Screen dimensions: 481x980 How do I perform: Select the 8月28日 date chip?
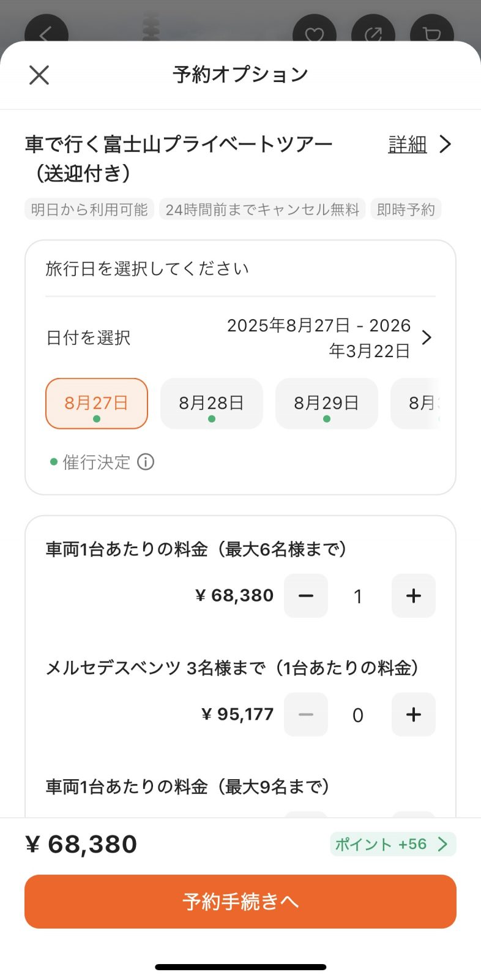pos(212,404)
